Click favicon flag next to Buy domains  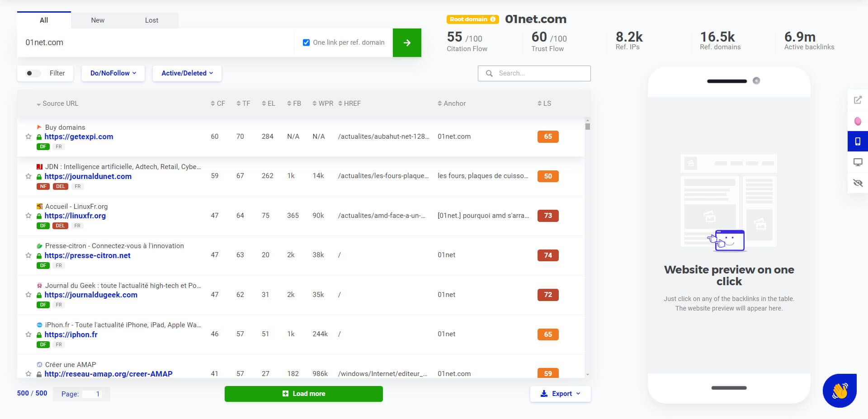(39, 127)
